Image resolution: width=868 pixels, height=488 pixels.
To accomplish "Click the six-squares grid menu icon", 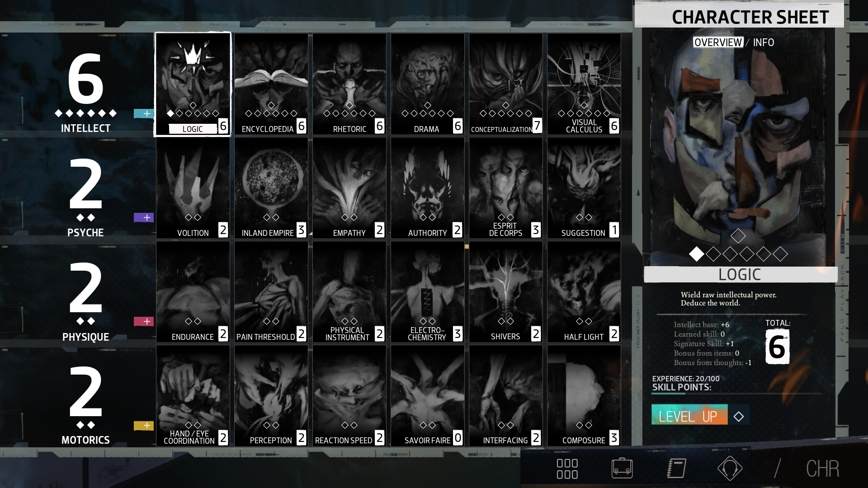I will click(x=567, y=469).
